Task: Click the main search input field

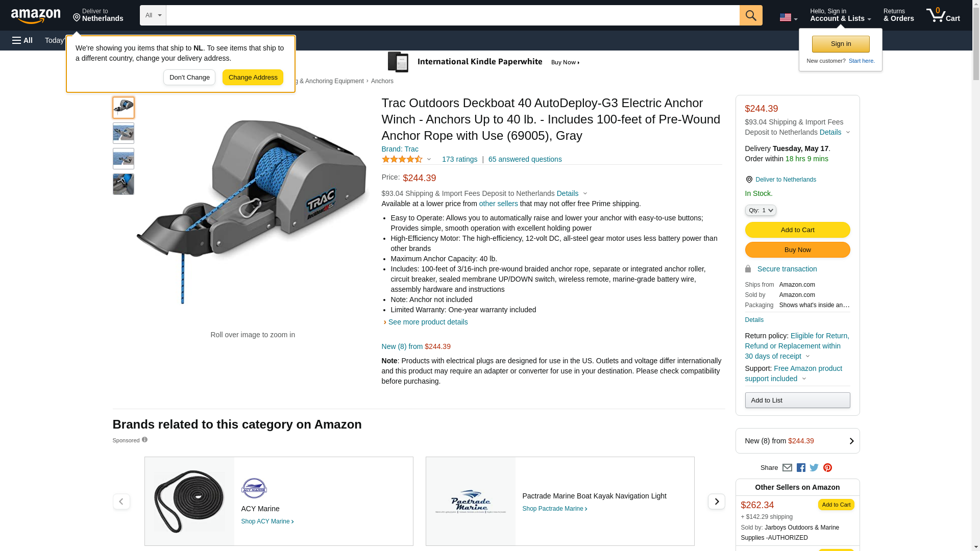Action: [453, 15]
